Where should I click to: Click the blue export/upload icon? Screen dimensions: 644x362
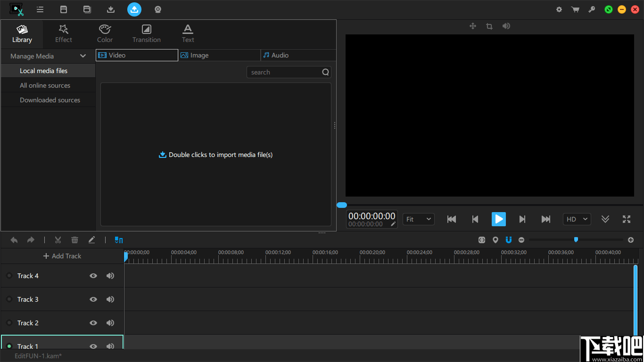[x=134, y=9]
